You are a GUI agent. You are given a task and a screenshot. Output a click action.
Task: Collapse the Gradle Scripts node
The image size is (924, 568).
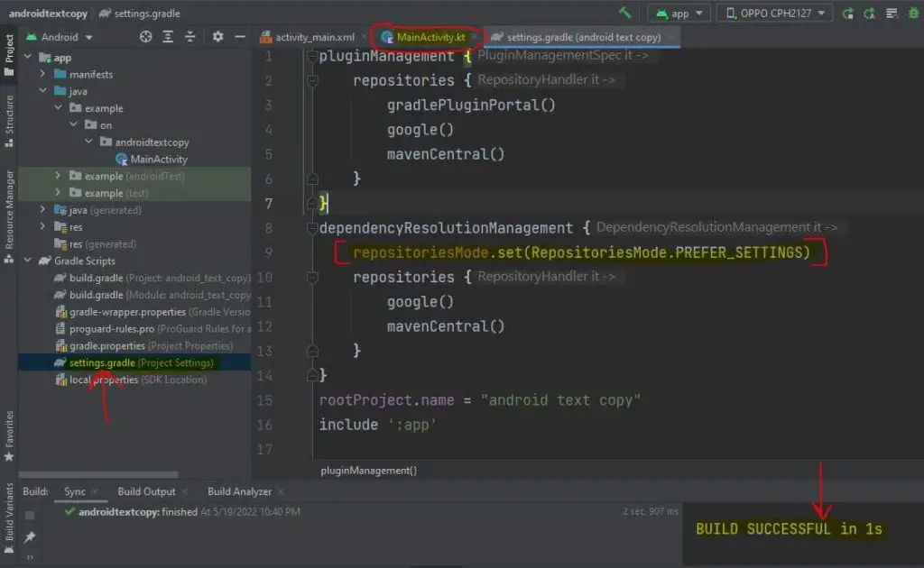28,261
